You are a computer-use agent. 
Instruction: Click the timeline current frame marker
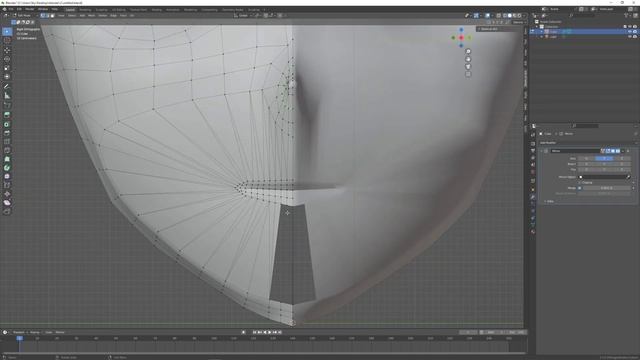click(x=19, y=338)
